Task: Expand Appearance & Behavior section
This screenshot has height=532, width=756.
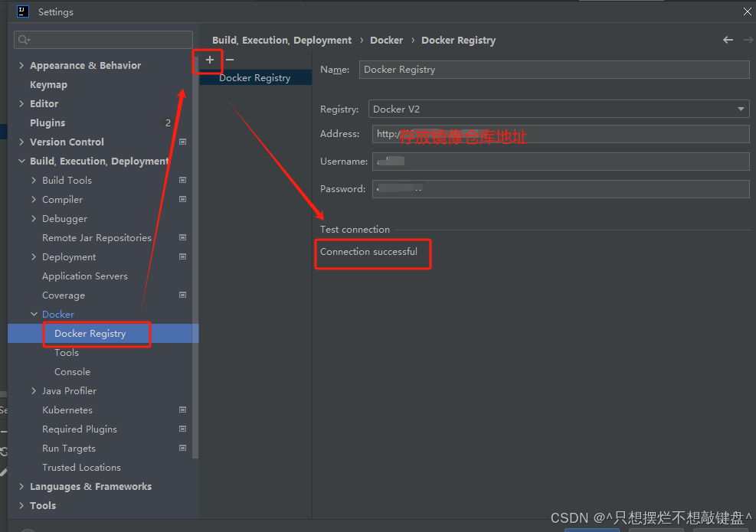Action: [x=21, y=65]
